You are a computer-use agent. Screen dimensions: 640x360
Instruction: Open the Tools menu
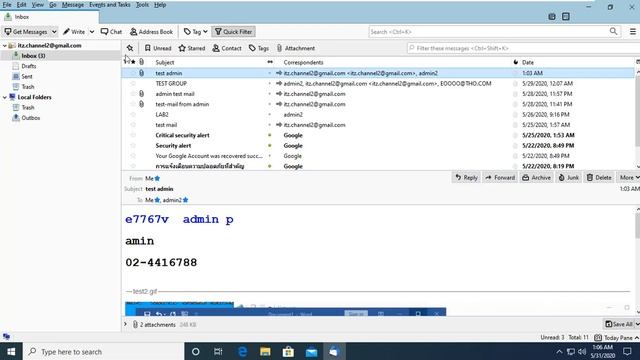[142, 5]
